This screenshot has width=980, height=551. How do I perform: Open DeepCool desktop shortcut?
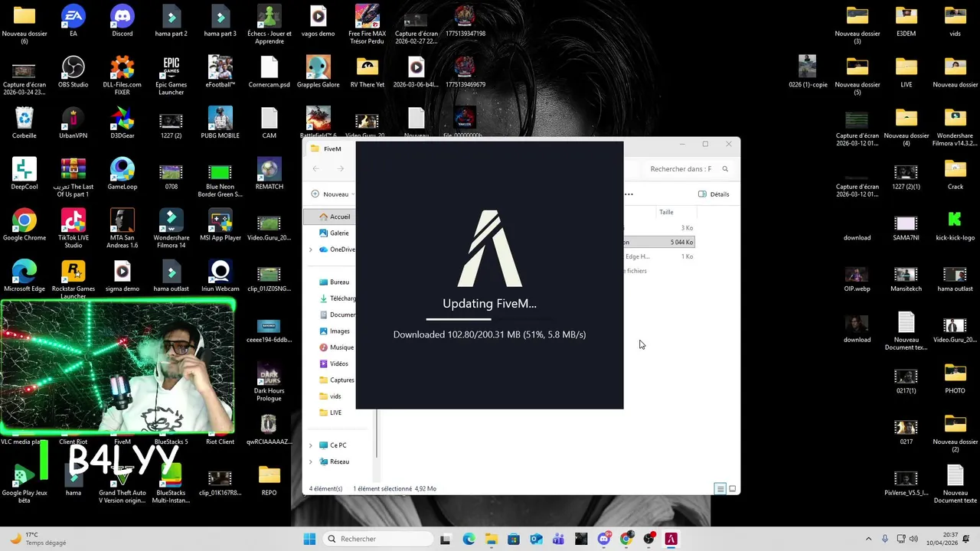pos(24,174)
